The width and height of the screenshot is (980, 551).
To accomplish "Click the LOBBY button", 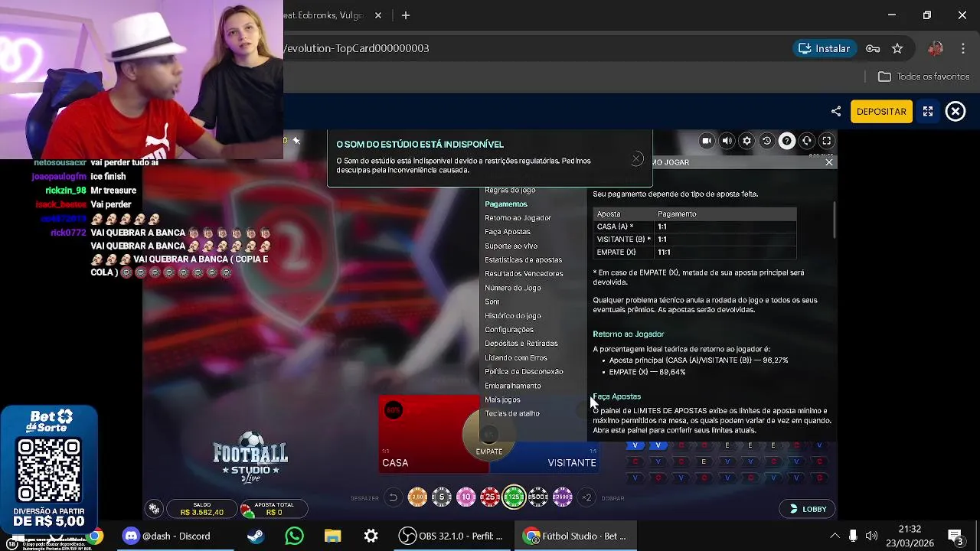I will coord(808,509).
